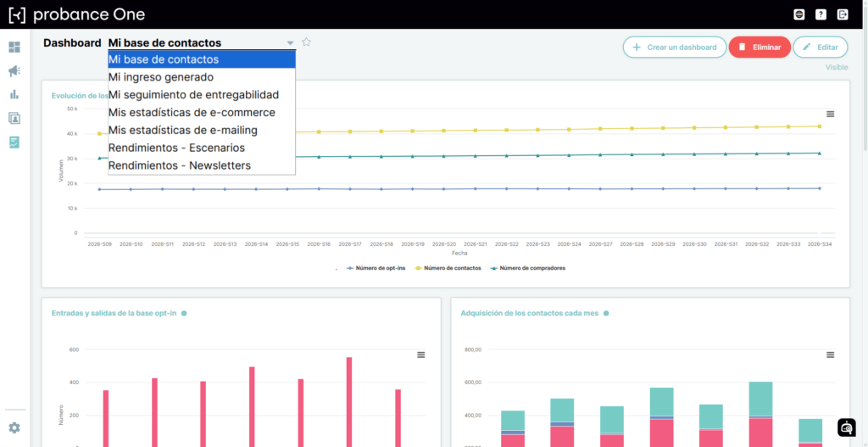
Task: Open the language globe icon
Action: (x=798, y=15)
